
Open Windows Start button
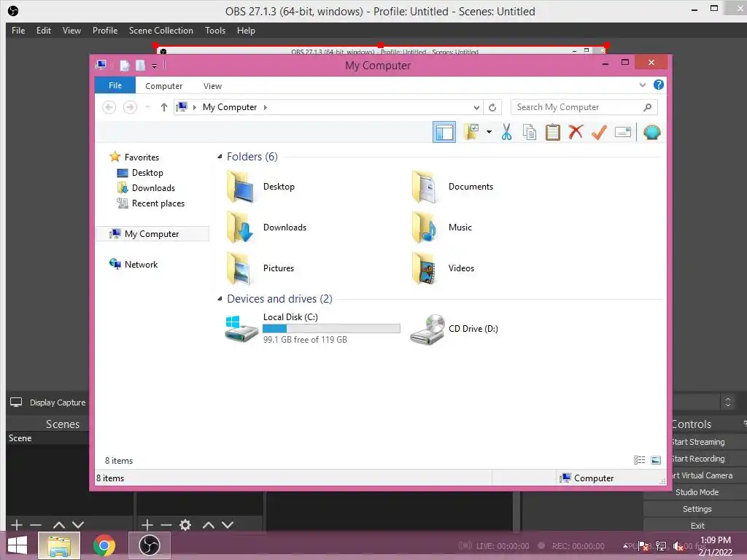coord(18,545)
